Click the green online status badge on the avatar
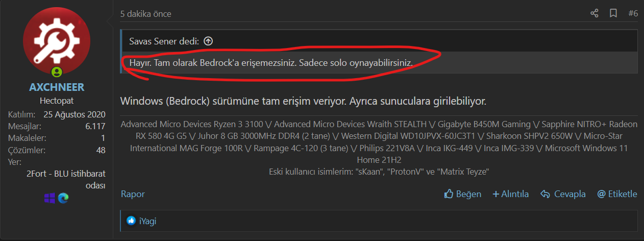Screen dimensions: 644x241 coord(57,72)
